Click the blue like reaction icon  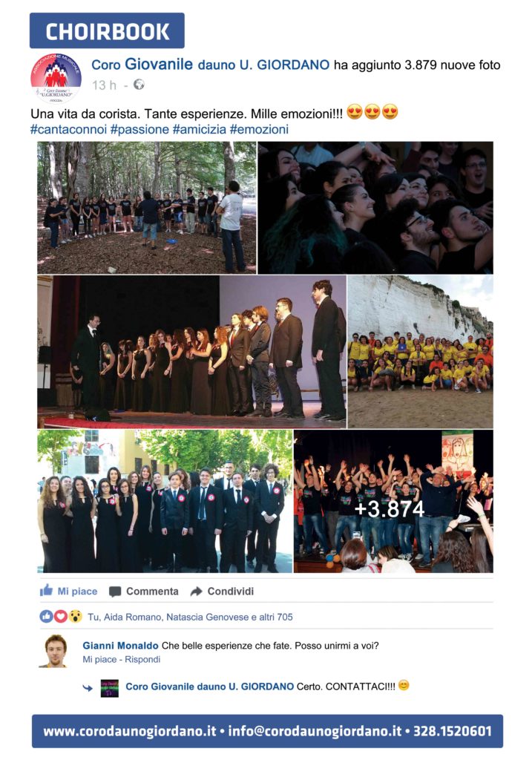(x=46, y=617)
